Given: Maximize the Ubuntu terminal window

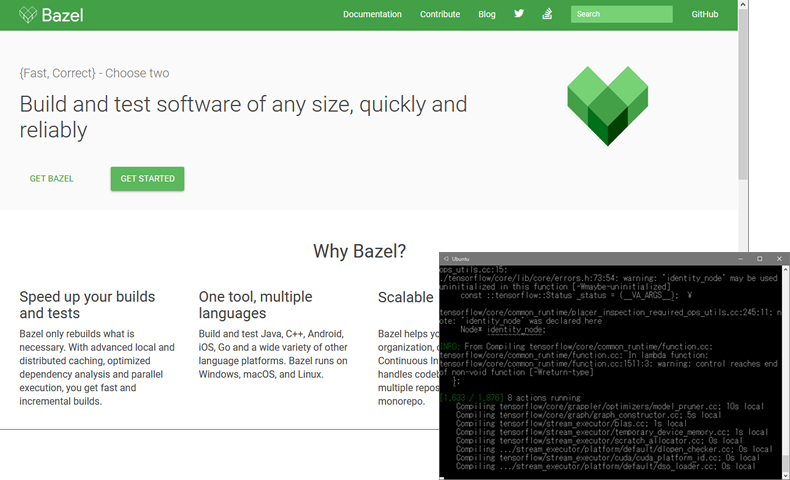Looking at the screenshot, I should click(759, 259).
